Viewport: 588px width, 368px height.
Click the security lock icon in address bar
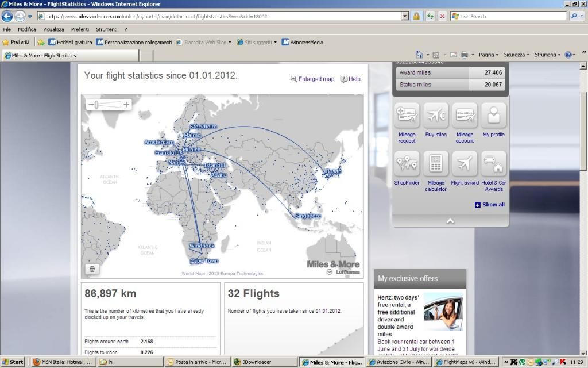pyautogui.click(x=416, y=16)
